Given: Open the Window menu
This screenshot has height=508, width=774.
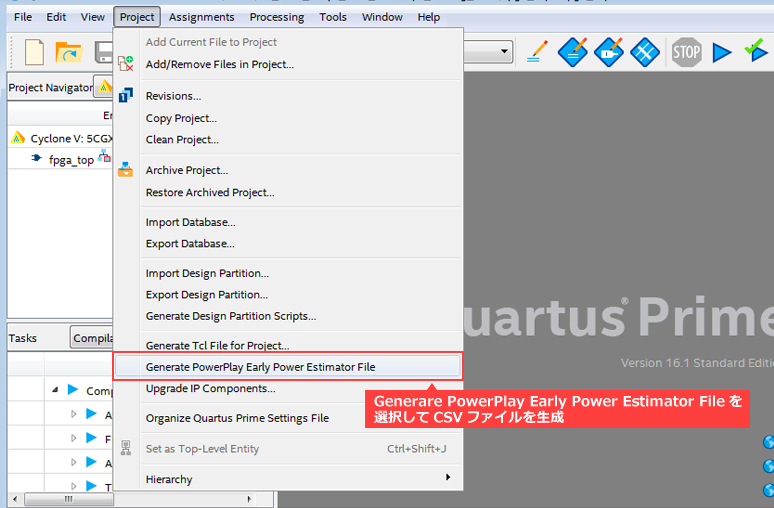Looking at the screenshot, I should 382,17.
